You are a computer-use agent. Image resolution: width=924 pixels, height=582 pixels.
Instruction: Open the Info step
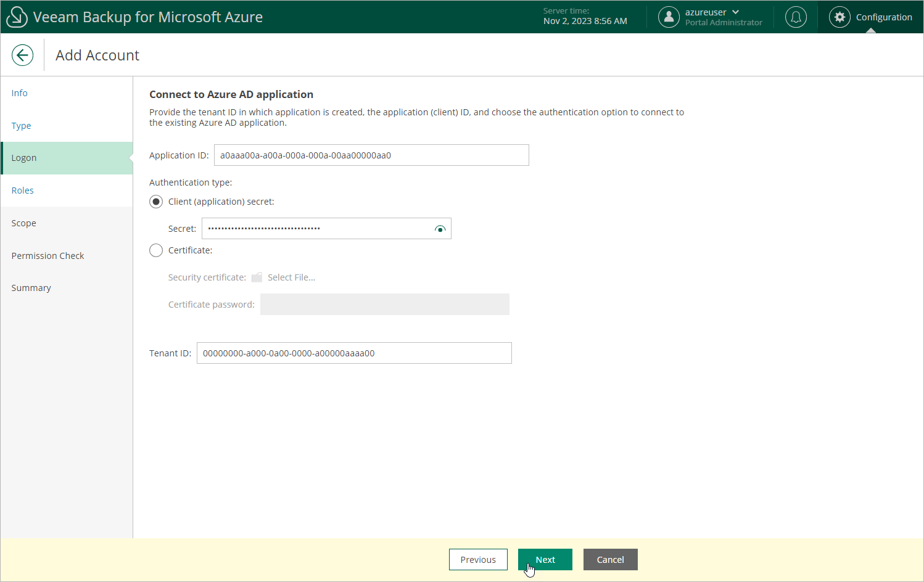pyautogui.click(x=67, y=93)
